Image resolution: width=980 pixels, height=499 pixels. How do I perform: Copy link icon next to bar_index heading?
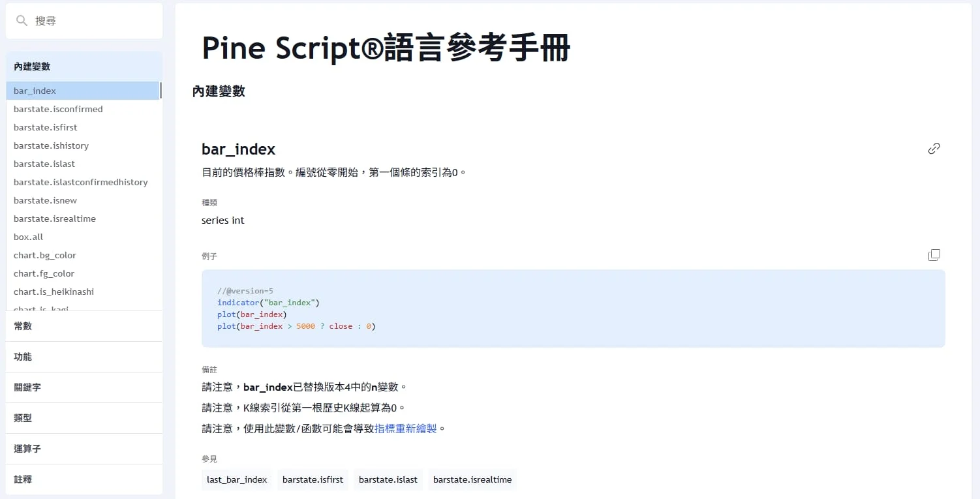934,149
